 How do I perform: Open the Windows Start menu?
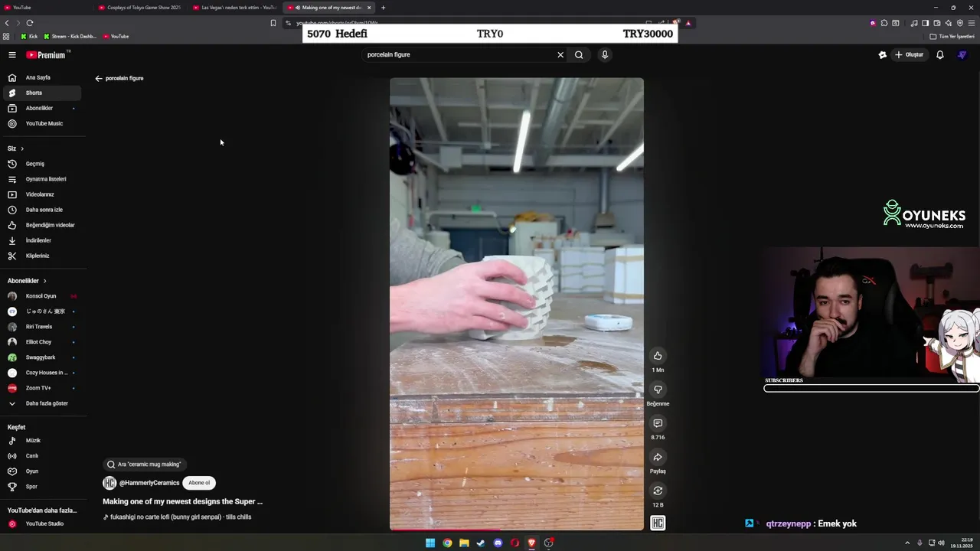point(430,543)
